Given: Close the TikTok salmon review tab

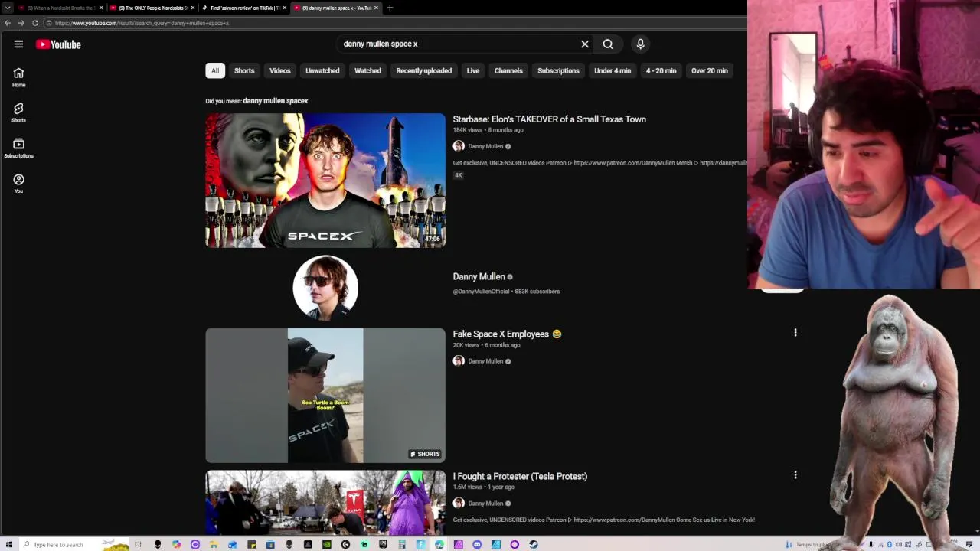Looking at the screenshot, I should 285,8.
